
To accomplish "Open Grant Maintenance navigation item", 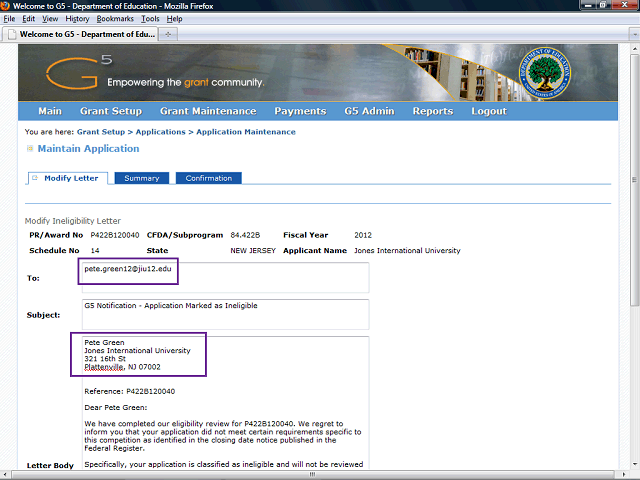I will (x=208, y=111).
